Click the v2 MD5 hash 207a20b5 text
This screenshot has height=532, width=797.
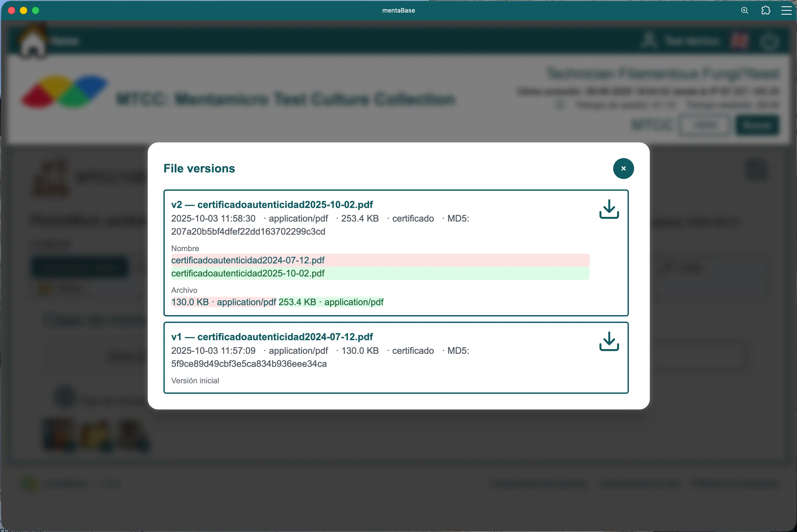click(x=248, y=232)
